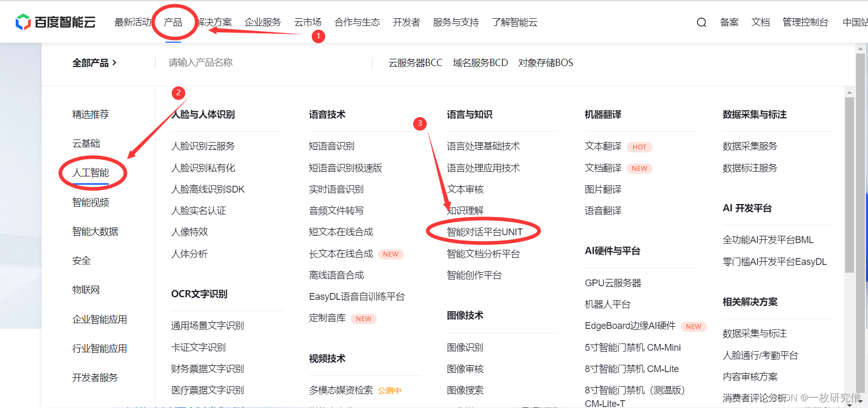Open 短语音识别
This screenshot has width=868, height=408.
click(x=331, y=146)
